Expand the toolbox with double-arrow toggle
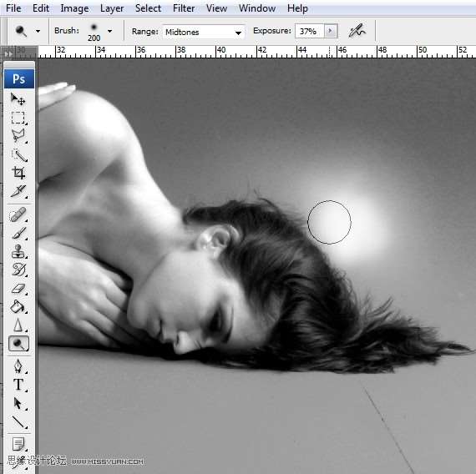Viewport: 476px width, 474px height. tap(8, 54)
